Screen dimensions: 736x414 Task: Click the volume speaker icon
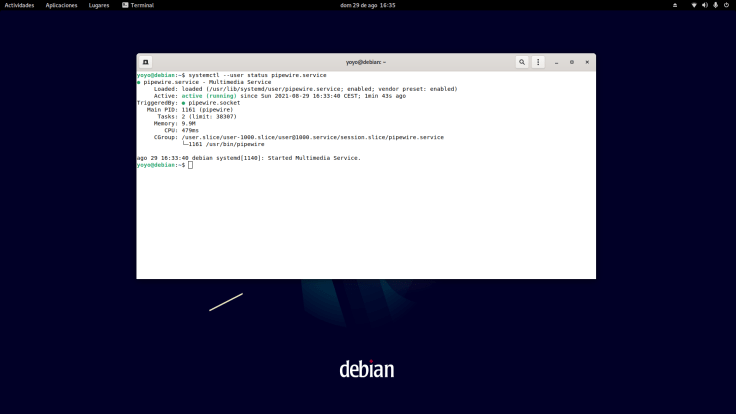pyautogui.click(x=704, y=5)
